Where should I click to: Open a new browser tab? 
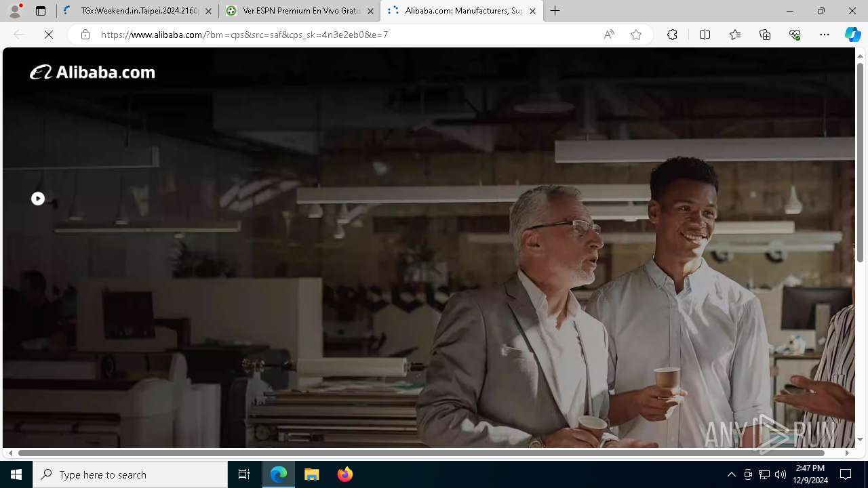coord(555,11)
